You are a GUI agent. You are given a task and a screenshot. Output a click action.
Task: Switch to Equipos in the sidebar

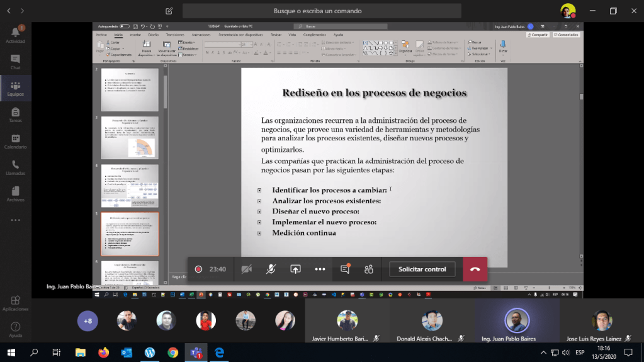tap(15, 89)
